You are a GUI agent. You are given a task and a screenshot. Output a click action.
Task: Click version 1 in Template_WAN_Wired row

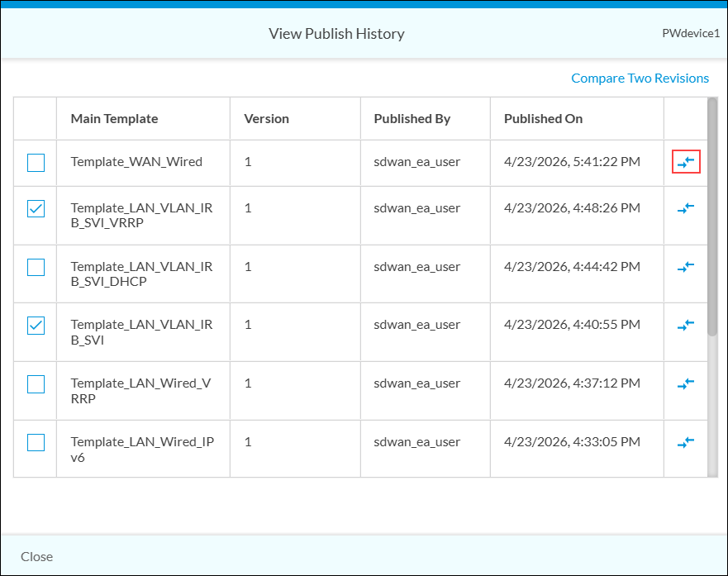(x=248, y=161)
